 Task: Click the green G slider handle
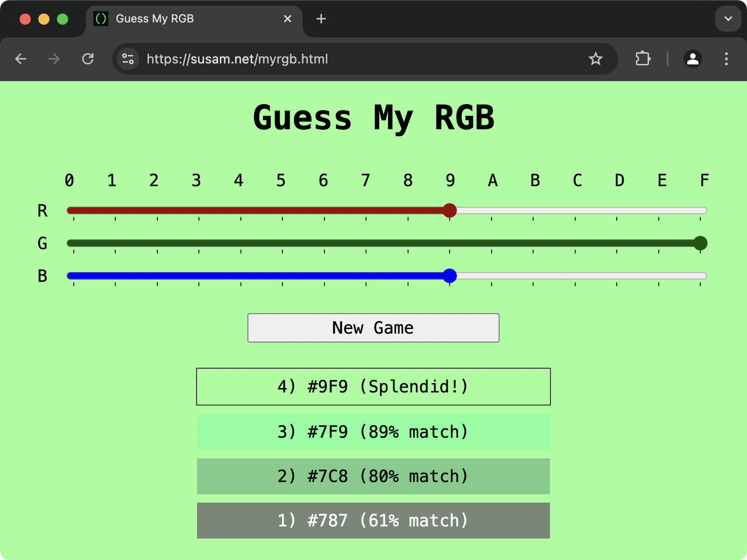pyautogui.click(x=700, y=243)
